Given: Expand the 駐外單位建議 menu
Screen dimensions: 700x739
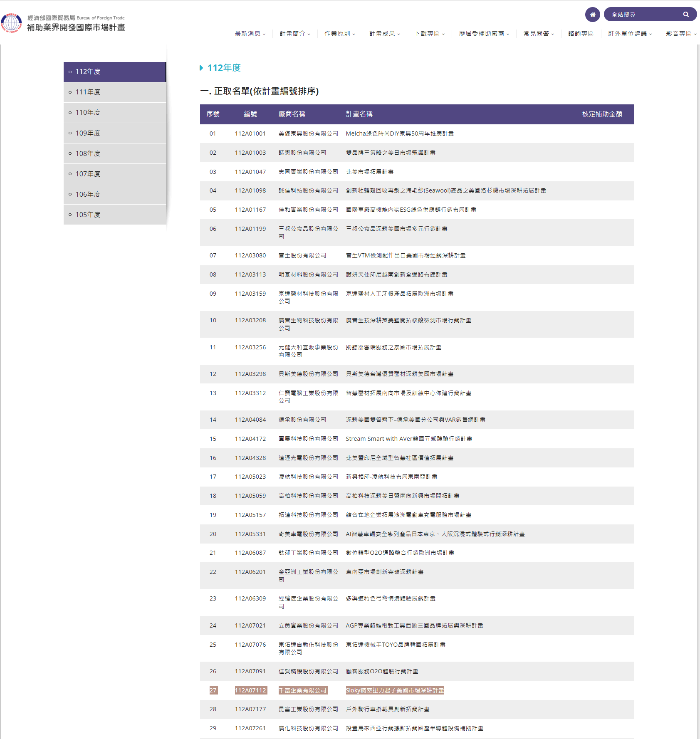Looking at the screenshot, I should click(630, 34).
